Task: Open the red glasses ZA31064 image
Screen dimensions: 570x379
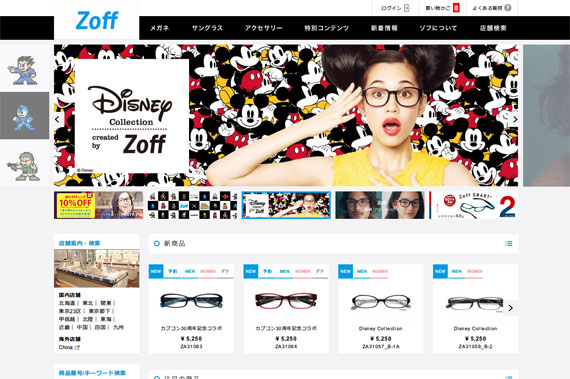Action: [286, 301]
